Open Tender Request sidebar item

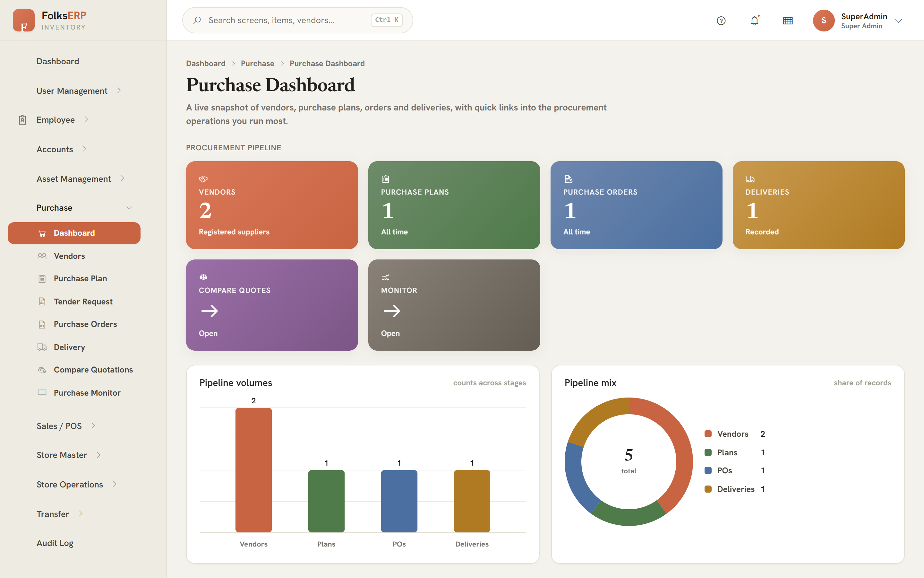(x=74, y=302)
